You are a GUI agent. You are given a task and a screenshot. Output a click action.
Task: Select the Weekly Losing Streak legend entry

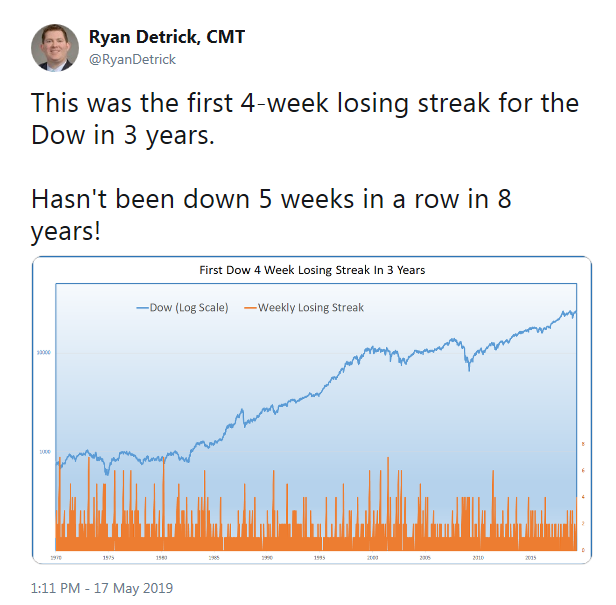(x=311, y=307)
